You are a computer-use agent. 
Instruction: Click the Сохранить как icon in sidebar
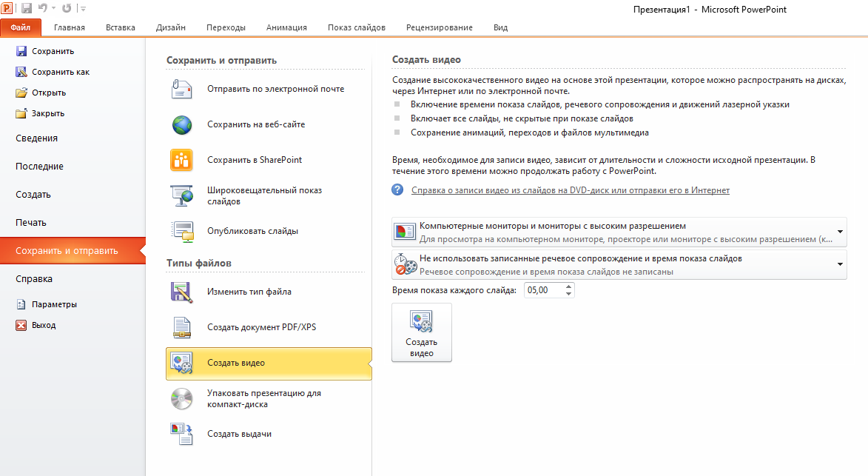[21, 72]
